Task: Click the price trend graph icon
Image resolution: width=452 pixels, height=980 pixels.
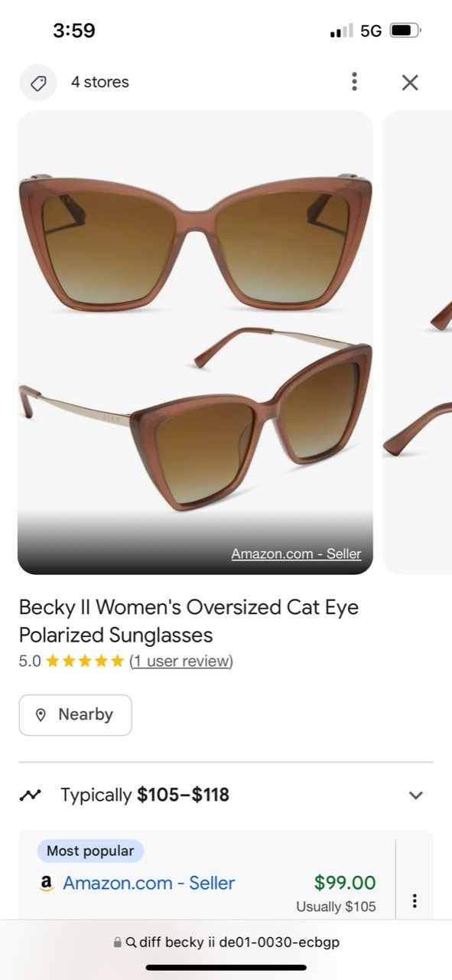Action: pyautogui.click(x=31, y=795)
